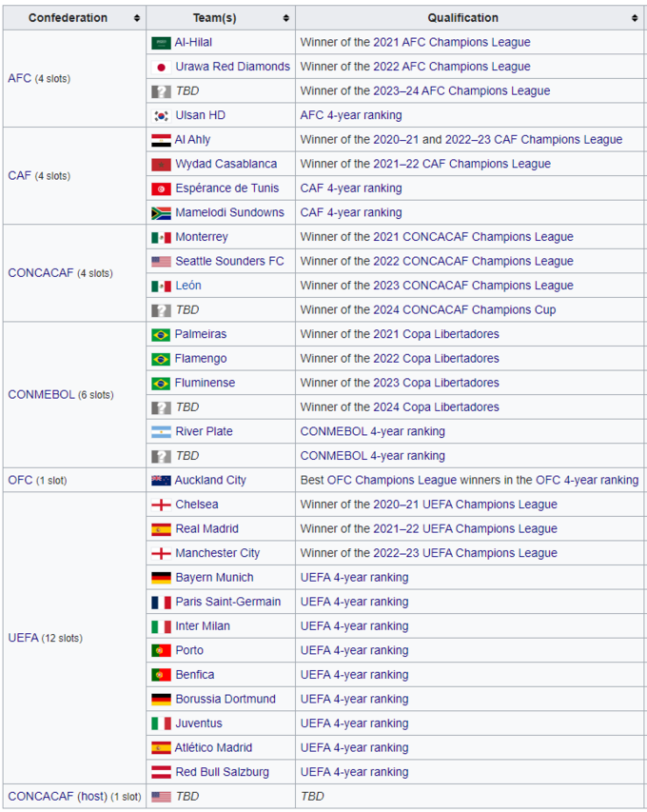Viewport: 647px width, 812px height.
Task: Open the Borussia Dortmund team link
Action: [225, 699]
